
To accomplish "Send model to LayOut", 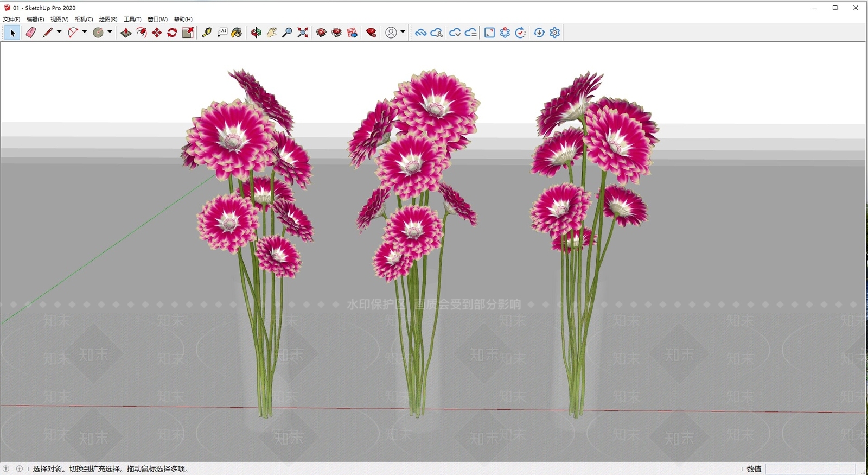I will coord(352,33).
